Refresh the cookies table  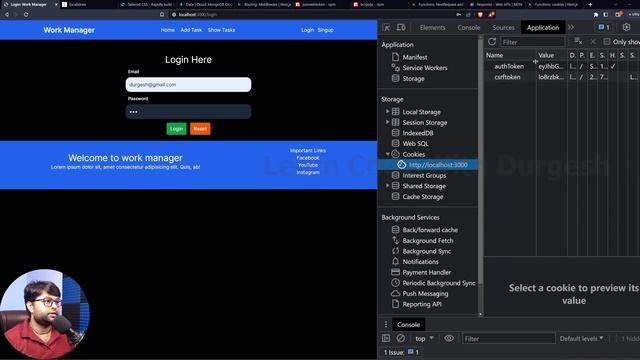pyautogui.click(x=492, y=42)
